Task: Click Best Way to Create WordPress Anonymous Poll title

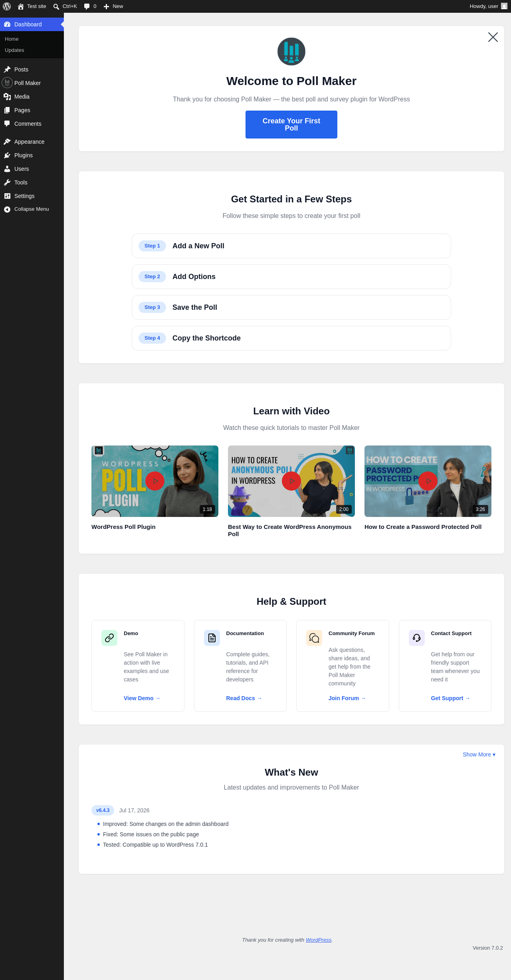Action: [290, 531]
